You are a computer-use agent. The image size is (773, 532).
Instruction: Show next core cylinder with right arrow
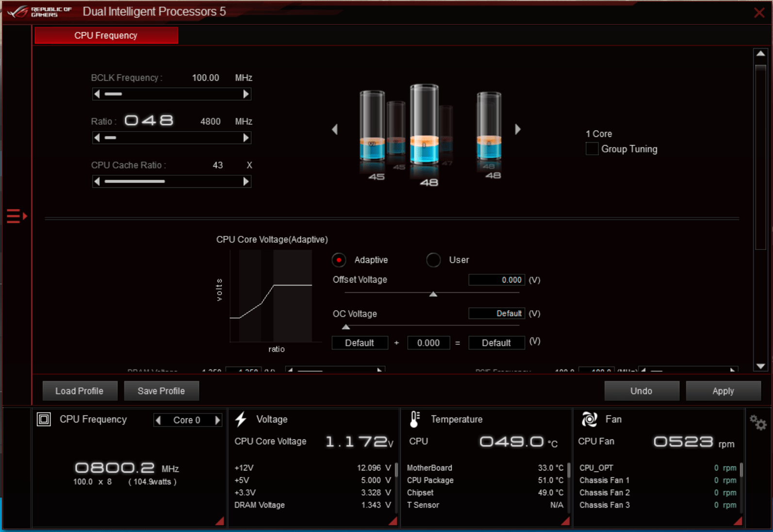coord(518,129)
